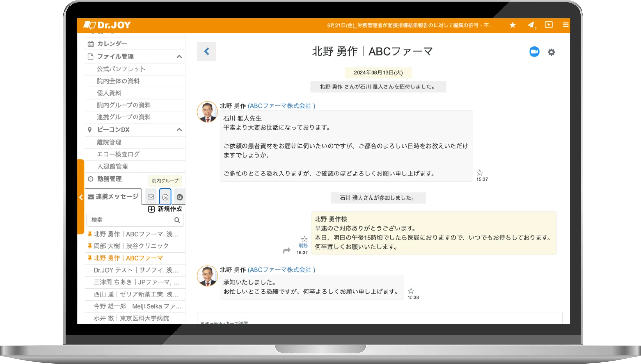Star the 15:37 message from 北野 勇作
641x364 pixels.
[x=480, y=173]
